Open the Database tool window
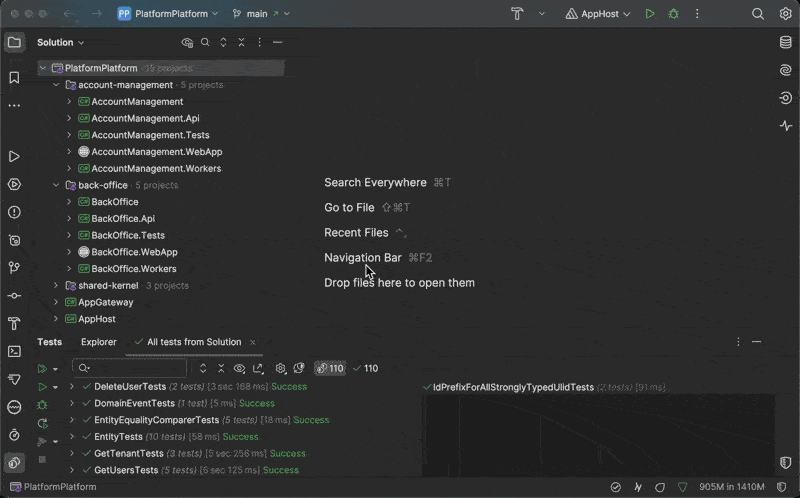Image resolution: width=800 pixels, height=498 pixels. [786, 42]
